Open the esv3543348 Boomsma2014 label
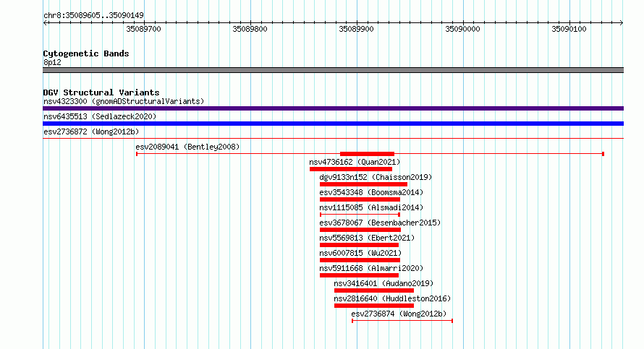644x349 pixels. tap(371, 192)
